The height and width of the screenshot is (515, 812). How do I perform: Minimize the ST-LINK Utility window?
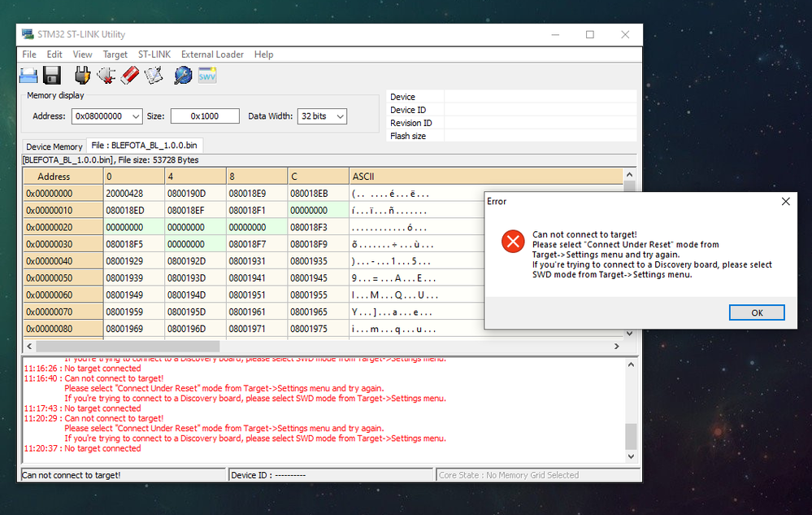coord(555,34)
